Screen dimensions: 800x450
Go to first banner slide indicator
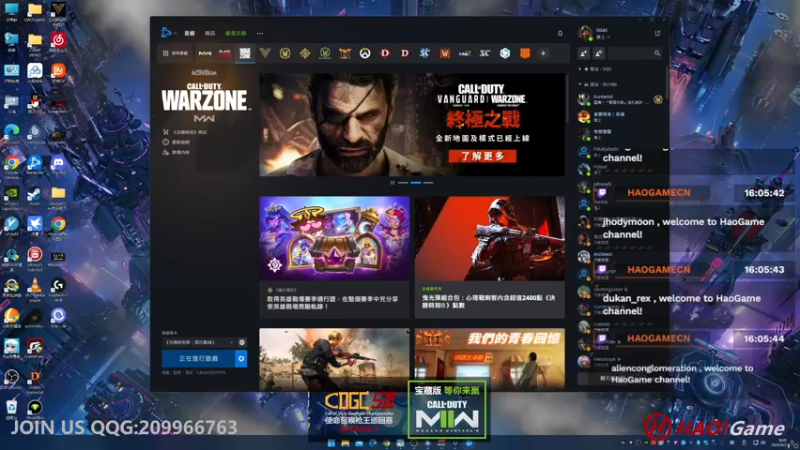pyautogui.click(x=403, y=183)
